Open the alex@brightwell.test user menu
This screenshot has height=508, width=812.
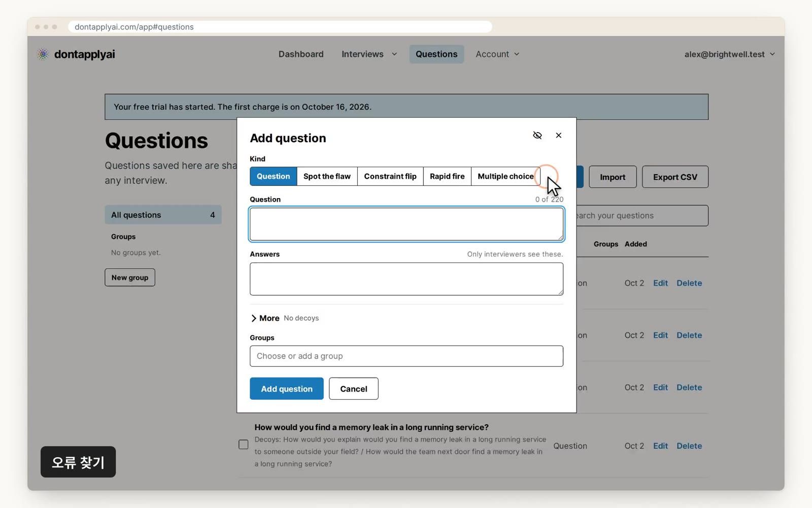[x=729, y=54]
